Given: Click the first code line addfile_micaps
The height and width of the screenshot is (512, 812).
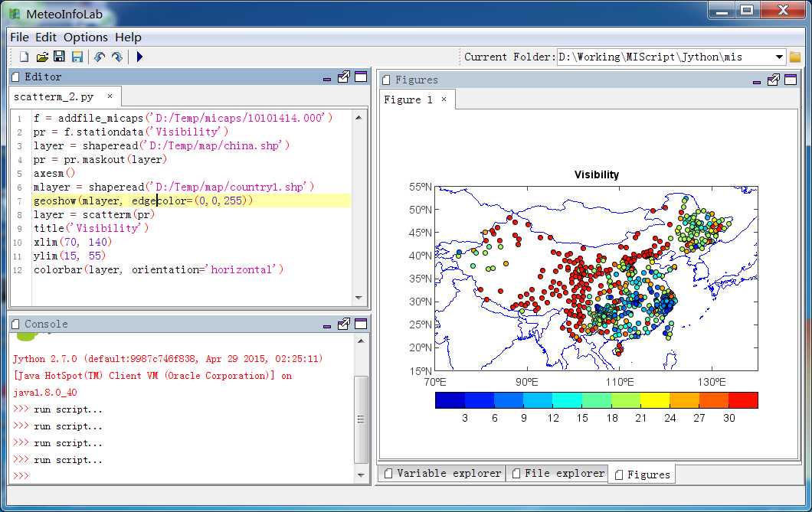Looking at the screenshot, I should 183,118.
